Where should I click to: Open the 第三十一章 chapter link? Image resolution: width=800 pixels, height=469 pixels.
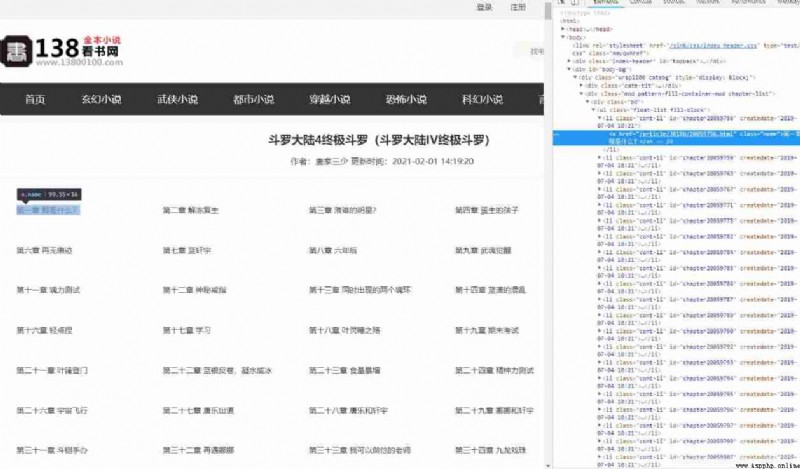pyautogui.click(x=52, y=450)
